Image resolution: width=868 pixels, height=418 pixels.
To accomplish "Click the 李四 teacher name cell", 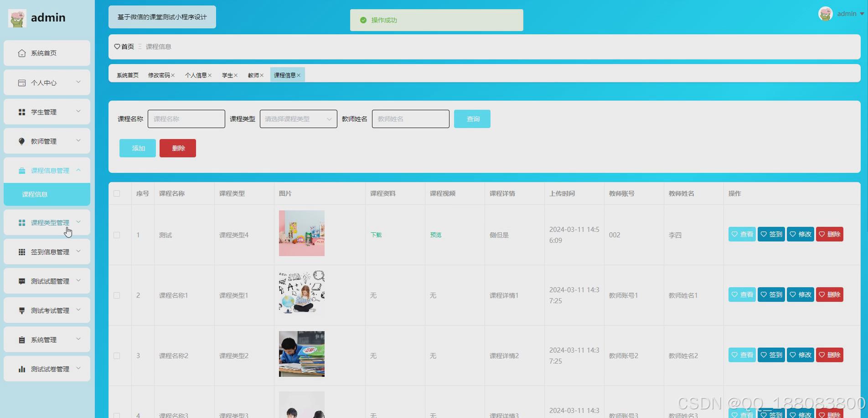I will pyautogui.click(x=675, y=235).
